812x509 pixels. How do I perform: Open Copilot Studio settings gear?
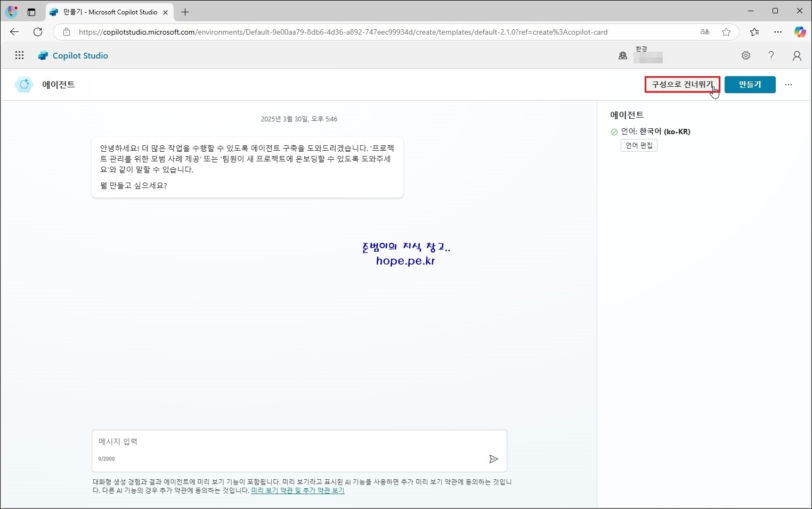point(746,55)
